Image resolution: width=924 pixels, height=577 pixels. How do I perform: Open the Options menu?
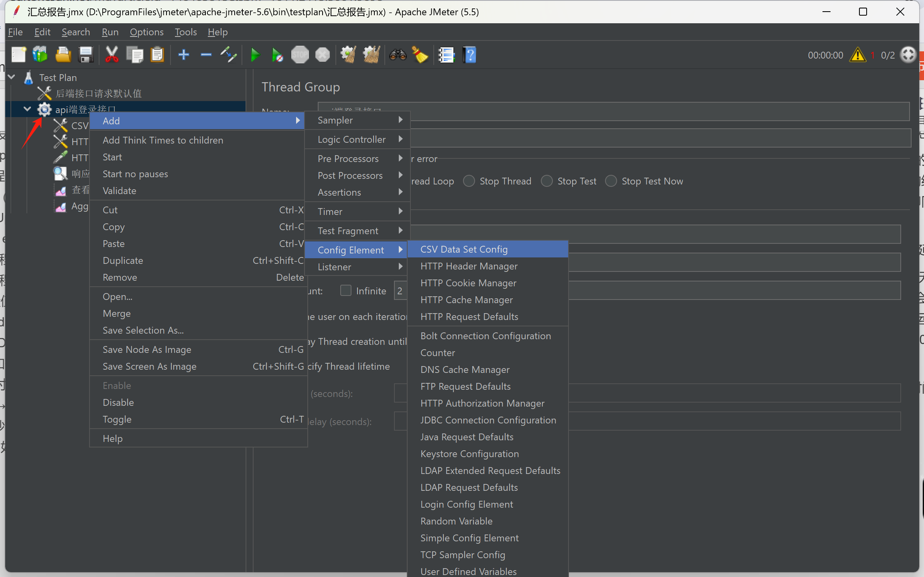point(146,32)
